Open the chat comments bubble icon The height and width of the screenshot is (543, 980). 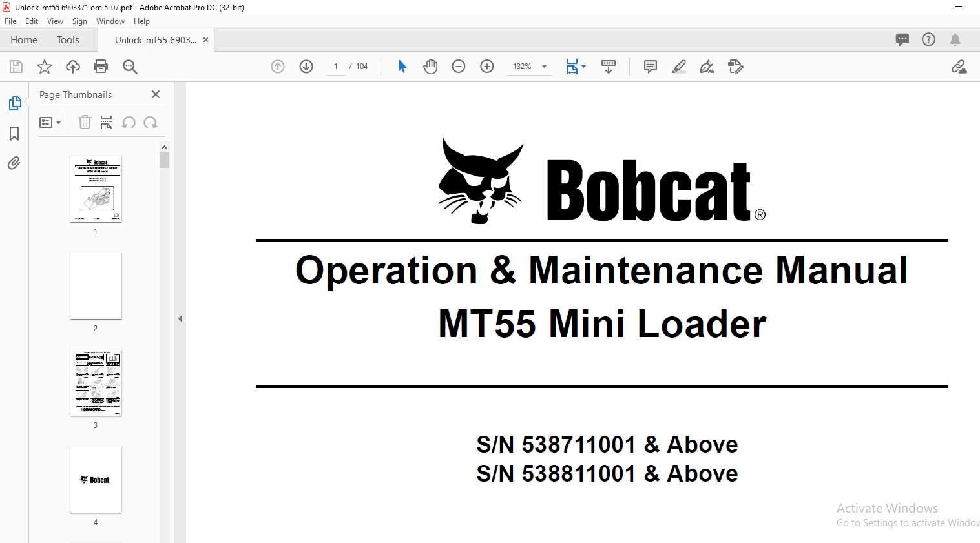pos(902,39)
